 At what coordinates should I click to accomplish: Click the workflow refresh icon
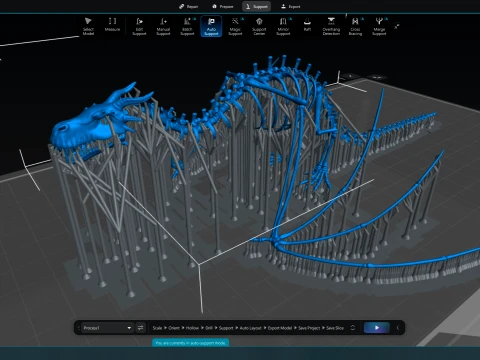[x=353, y=328]
